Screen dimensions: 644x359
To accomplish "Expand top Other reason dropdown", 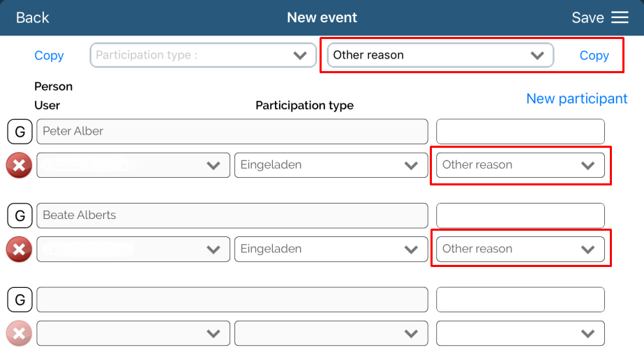I will click(x=440, y=55).
